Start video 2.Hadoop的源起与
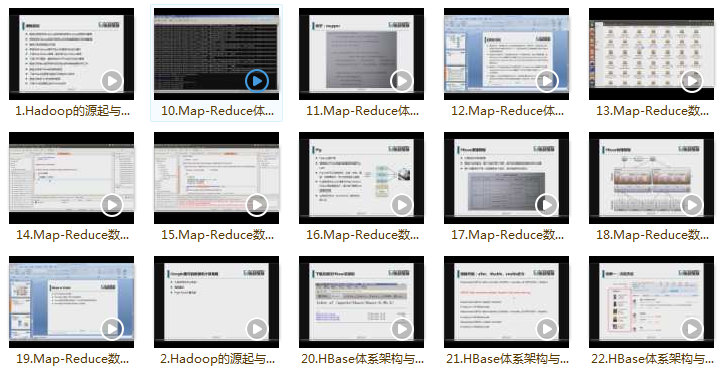728x373 pixels. [x=257, y=329]
